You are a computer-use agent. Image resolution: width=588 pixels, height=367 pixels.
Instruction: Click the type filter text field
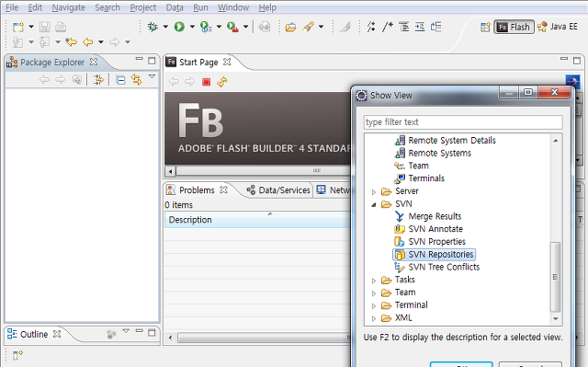coord(463,122)
